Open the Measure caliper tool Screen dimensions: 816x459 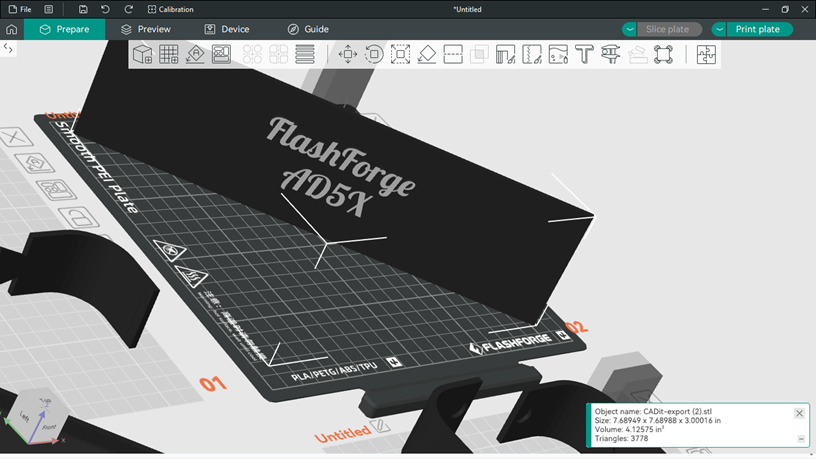point(611,54)
